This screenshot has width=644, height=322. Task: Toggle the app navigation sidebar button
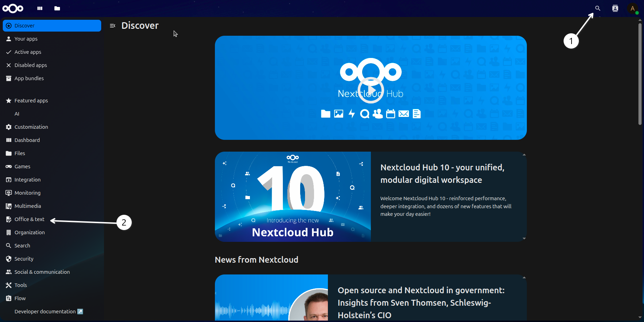point(112,26)
